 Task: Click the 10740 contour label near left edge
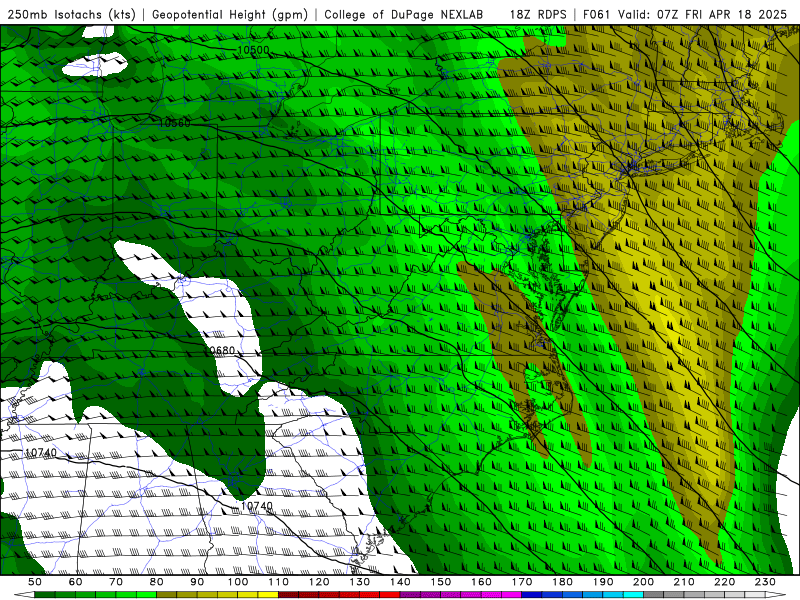coord(41,453)
